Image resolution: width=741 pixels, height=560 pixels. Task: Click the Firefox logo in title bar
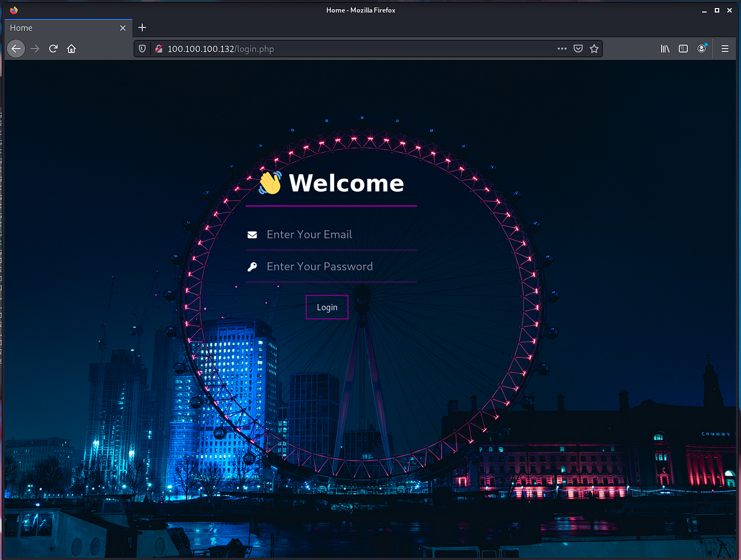(14, 10)
